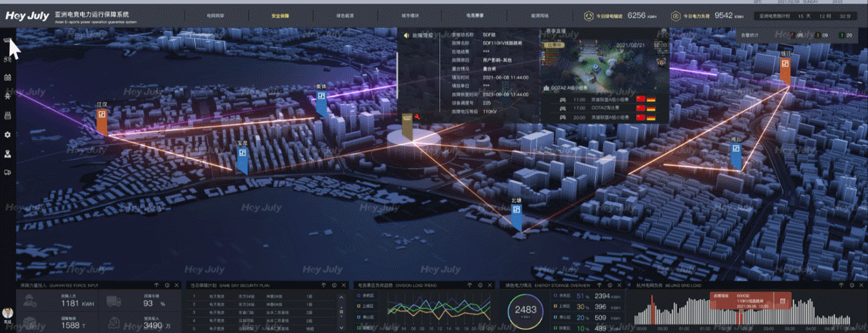This screenshot has height=333, width=868.
Task: Open the fourth sidebar icon above the gear
Action: coord(7,115)
